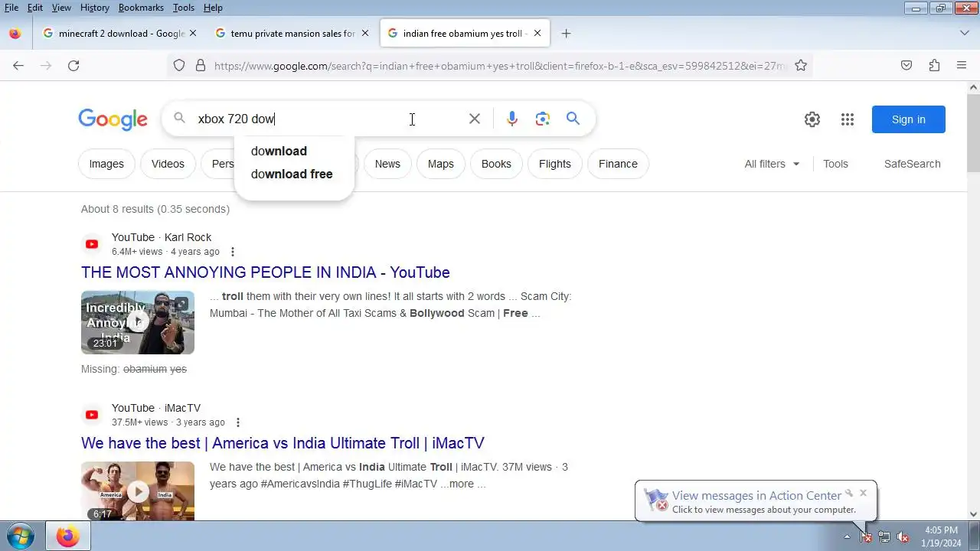
Task: Show hidden tray icons arrow
Action: pyautogui.click(x=847, y=537)
